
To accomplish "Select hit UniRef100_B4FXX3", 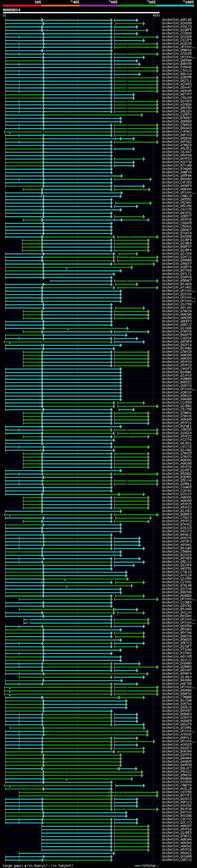I will click(x=177, y=135).
